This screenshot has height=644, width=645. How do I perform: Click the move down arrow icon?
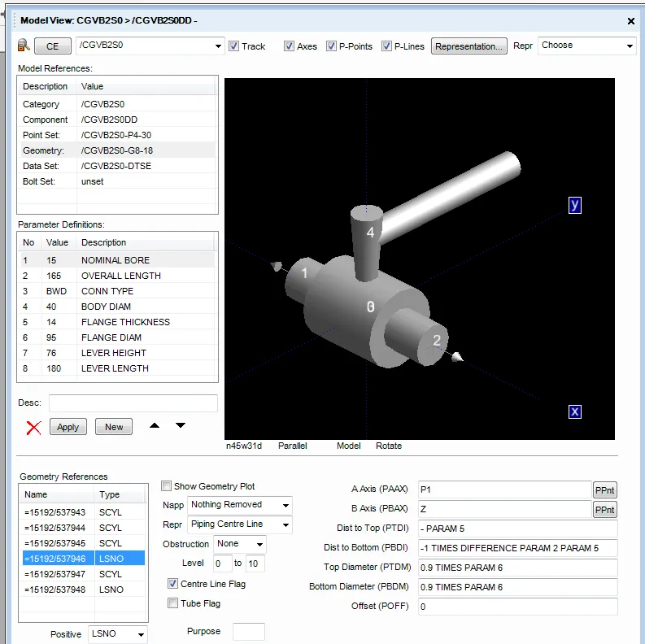coord(181,426)
